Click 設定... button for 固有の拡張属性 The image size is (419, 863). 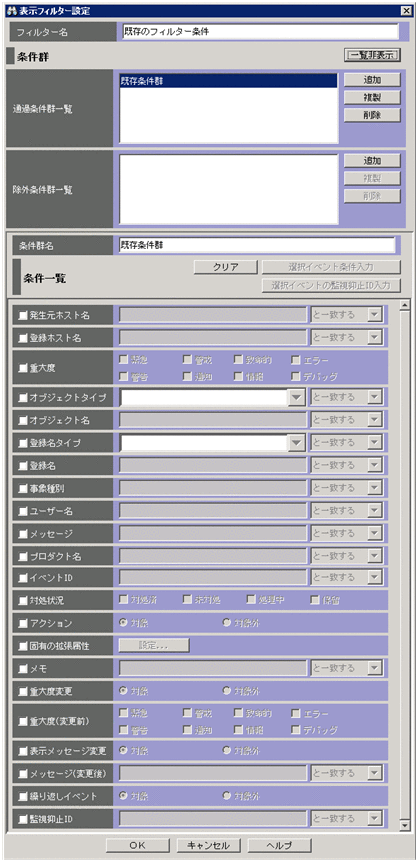[154, 646]
